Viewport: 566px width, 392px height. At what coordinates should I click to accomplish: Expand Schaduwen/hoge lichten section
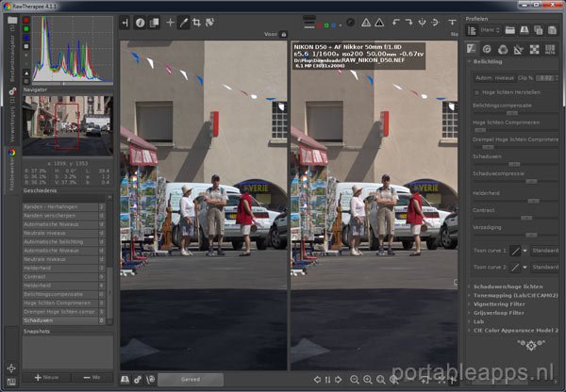tap(508, 286)
